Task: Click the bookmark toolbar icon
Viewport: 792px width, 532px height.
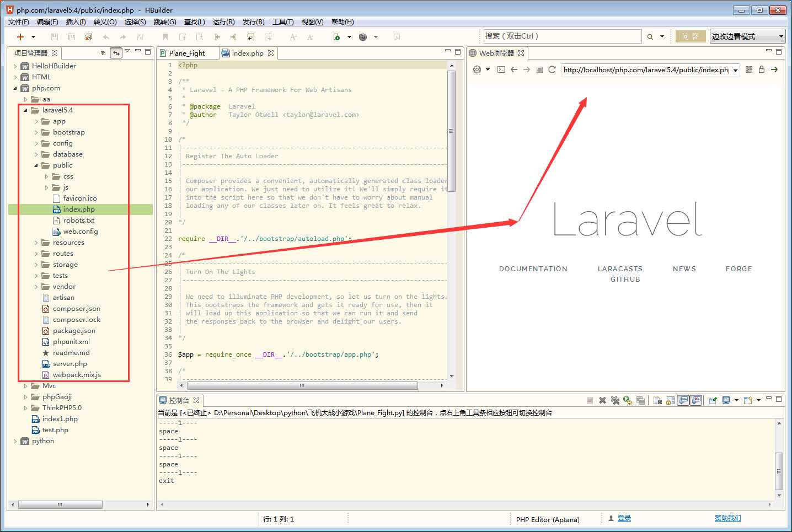Action: (165, 37)
